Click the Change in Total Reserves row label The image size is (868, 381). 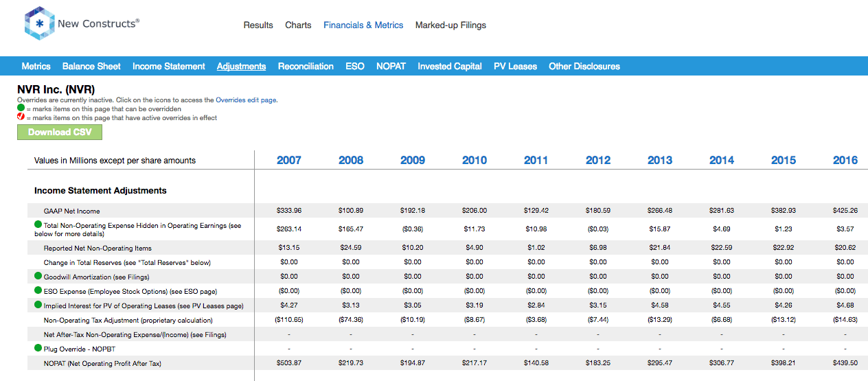(x=127, y=262)
